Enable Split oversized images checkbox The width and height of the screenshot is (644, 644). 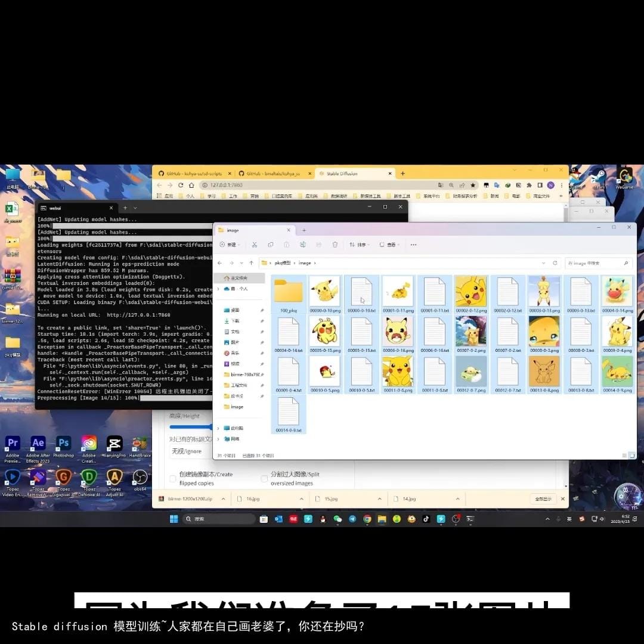[264, 478]
